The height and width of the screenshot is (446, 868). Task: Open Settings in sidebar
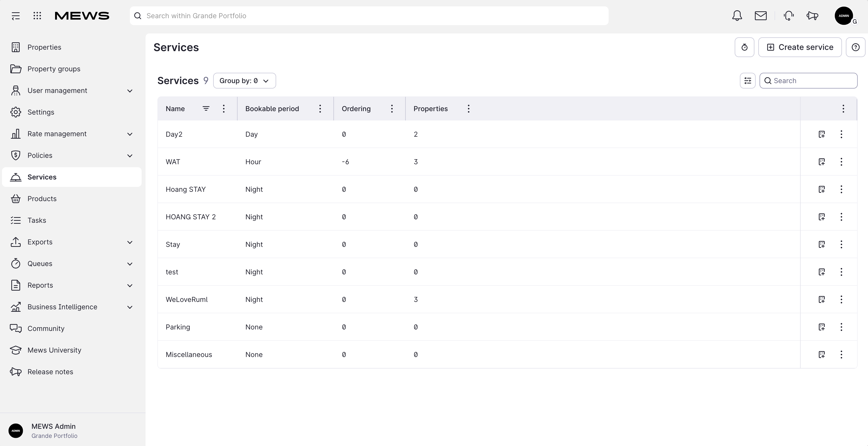[72, 112]
